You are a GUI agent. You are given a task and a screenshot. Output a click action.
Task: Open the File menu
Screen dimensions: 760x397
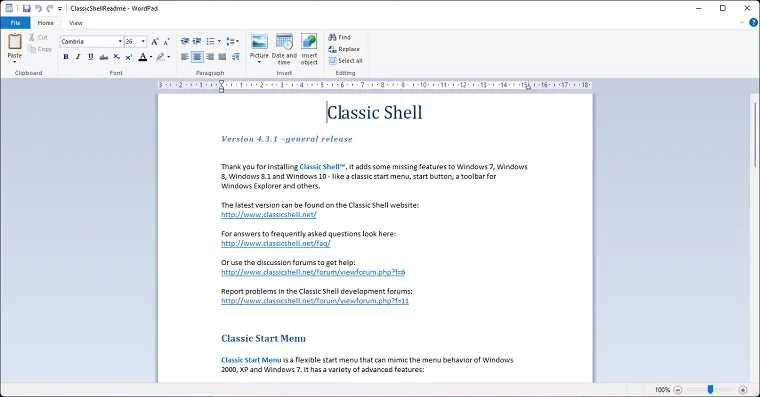coord(16,23)
